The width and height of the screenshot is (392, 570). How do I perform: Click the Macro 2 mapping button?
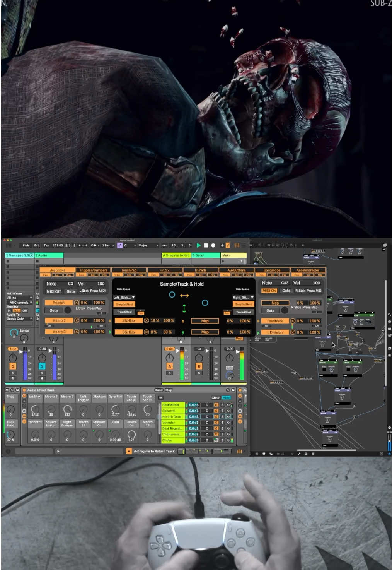point(59,320)
